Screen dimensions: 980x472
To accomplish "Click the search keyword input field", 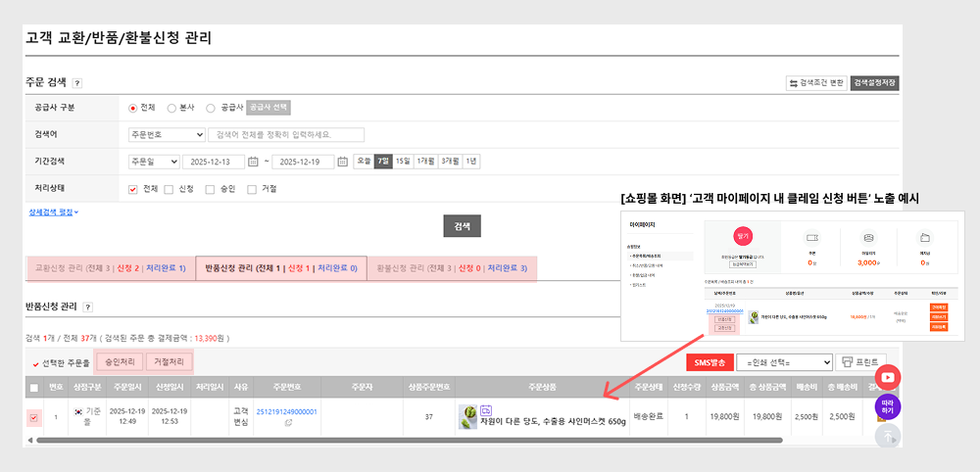I will [x=287, y=135].
